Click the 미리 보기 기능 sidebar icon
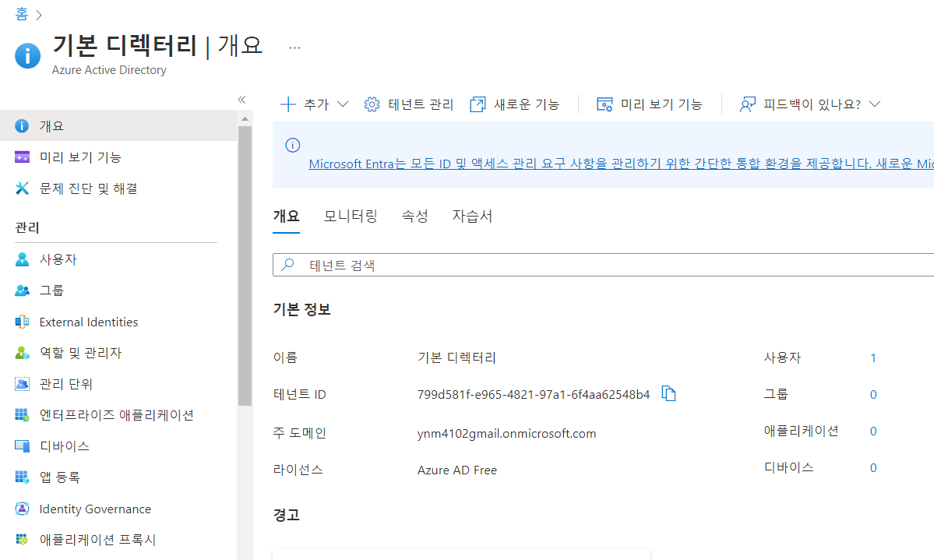The width and height of the screenshot is (934, 560). pyautogui.click(x=22, y=157)
